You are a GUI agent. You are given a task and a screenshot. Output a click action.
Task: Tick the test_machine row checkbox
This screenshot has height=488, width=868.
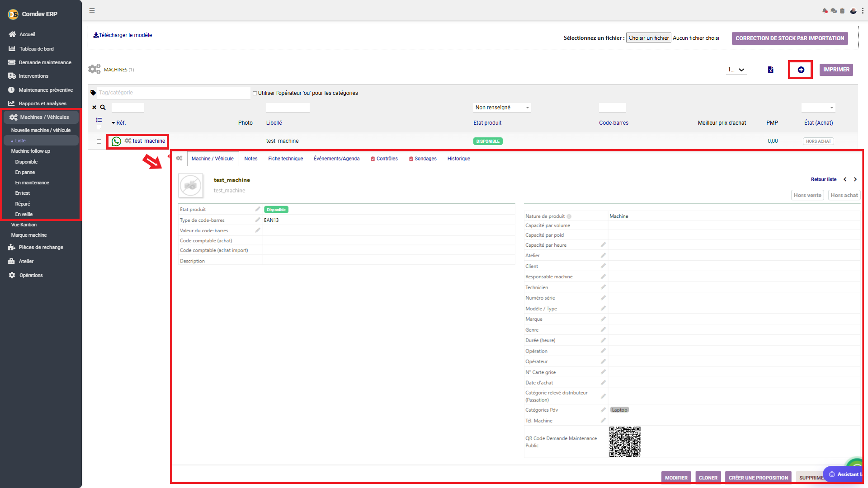pos(99,141)
